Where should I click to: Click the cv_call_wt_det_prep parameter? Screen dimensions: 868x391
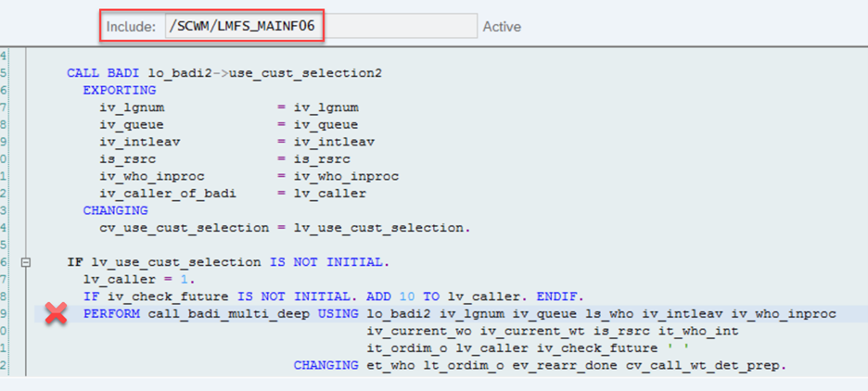(x=705, y=366)
